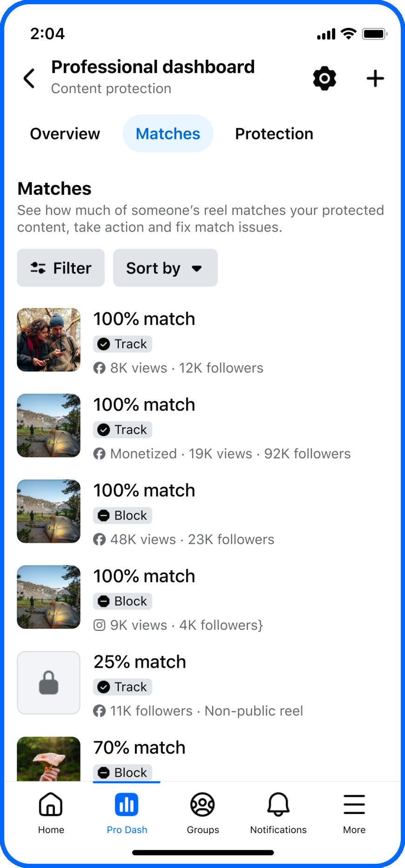Switch to the Protection tab
This screenshot has height=868, width=405.
coord(274,134)
